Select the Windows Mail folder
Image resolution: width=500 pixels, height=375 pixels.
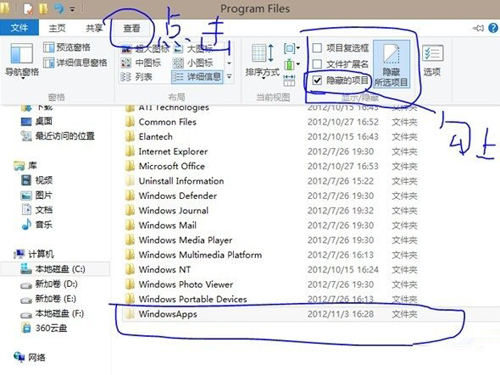pyautogui.click(x=168, y=225)
